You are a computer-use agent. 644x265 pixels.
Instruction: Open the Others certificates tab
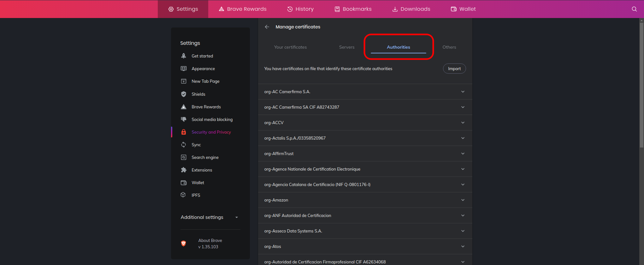tap(449, 47)
